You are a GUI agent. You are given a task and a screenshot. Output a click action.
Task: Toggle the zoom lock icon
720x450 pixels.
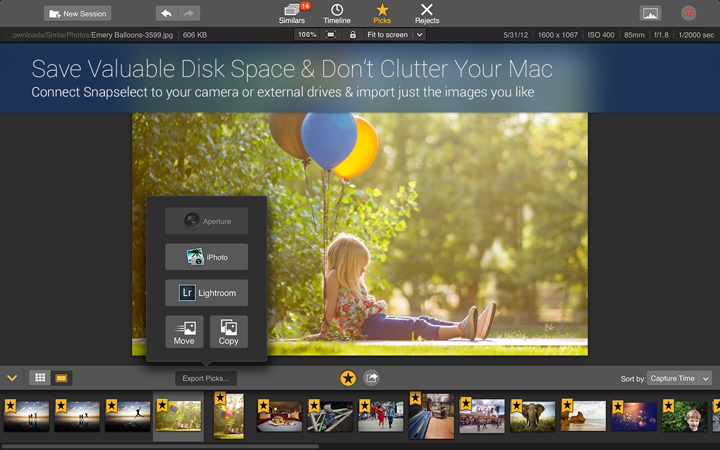tap(353, 34)
